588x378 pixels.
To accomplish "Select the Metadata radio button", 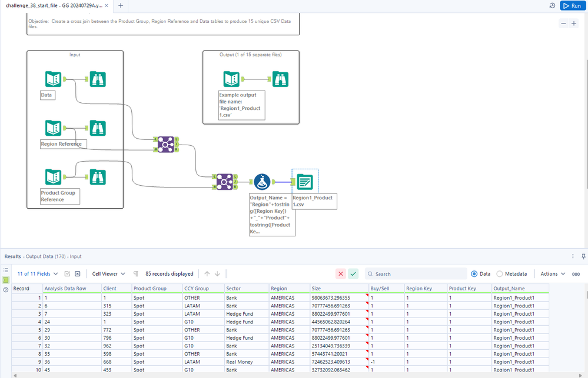I will [x=500, y=274].
